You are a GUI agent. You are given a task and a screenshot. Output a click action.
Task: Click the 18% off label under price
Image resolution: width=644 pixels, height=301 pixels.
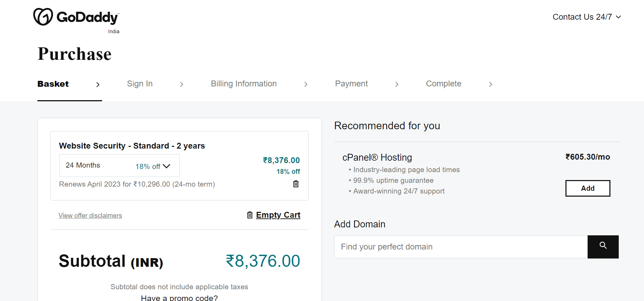point(288,172)
